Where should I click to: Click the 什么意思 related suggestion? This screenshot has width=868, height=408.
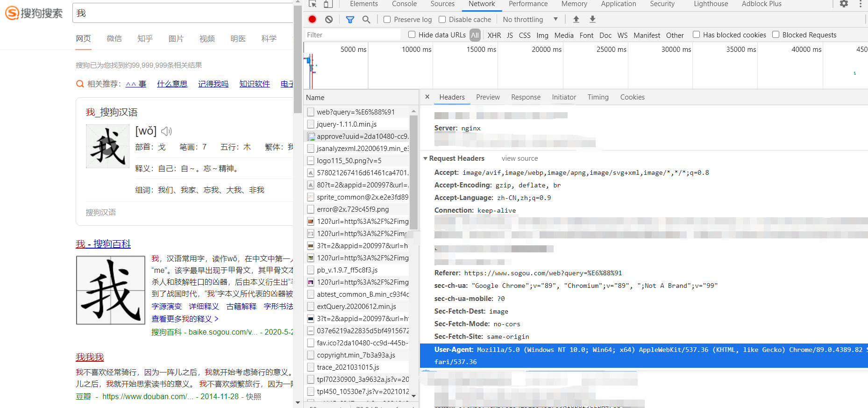tap(172, 84)
